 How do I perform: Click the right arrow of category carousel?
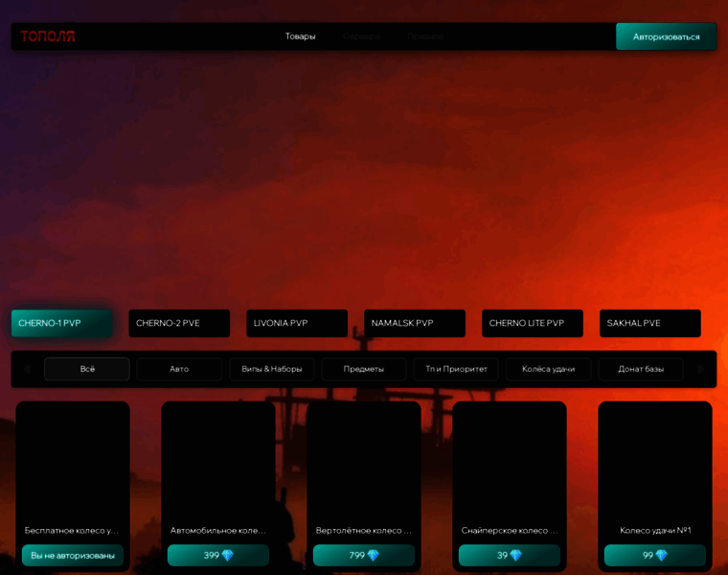coord(700,369)
